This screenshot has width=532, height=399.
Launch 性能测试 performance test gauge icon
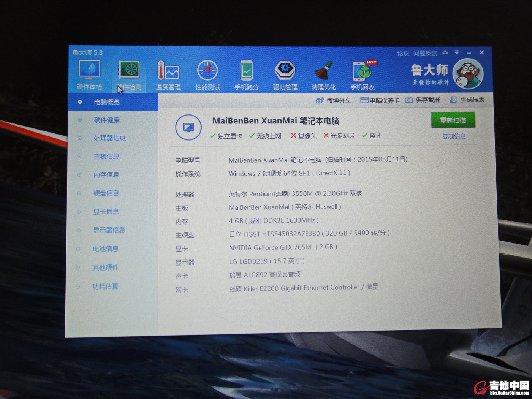[x=207, y=76]
